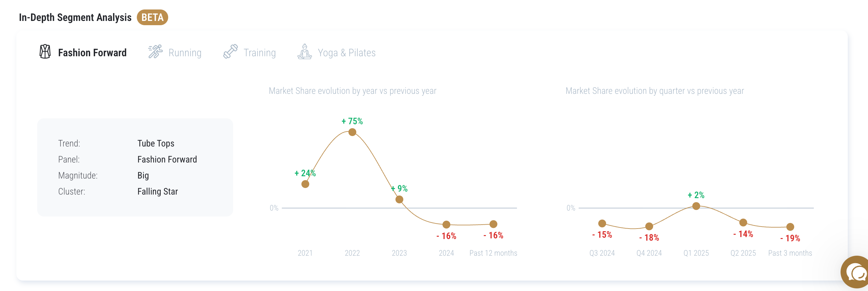The image size is (868, 291).
Task: Click the 2023 data point at +9%
Action: 399,199
